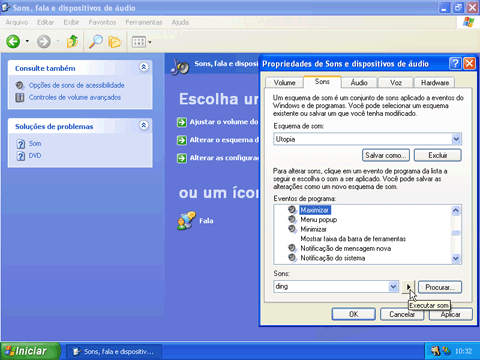The width and height of the screenshot is (480, 360).
Task: Click speaker icon beside Notificação de mensagem nova
Action: point(292,248)
